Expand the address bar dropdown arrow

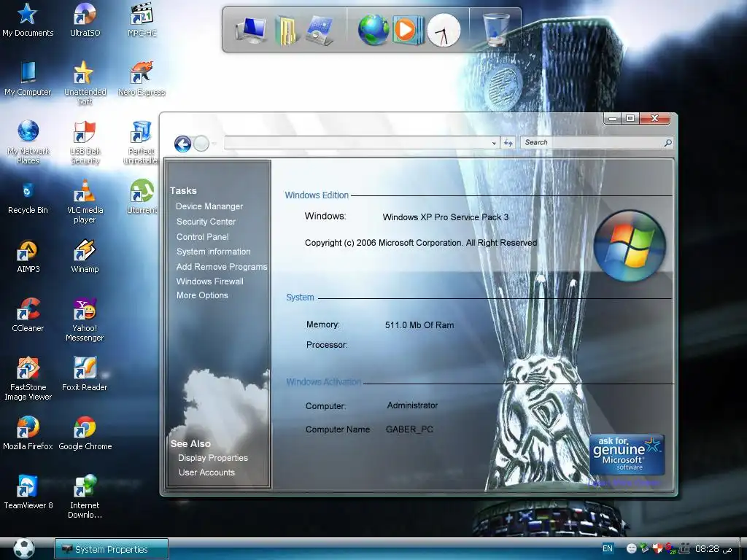pyautogui.click(x=494, y=143)
